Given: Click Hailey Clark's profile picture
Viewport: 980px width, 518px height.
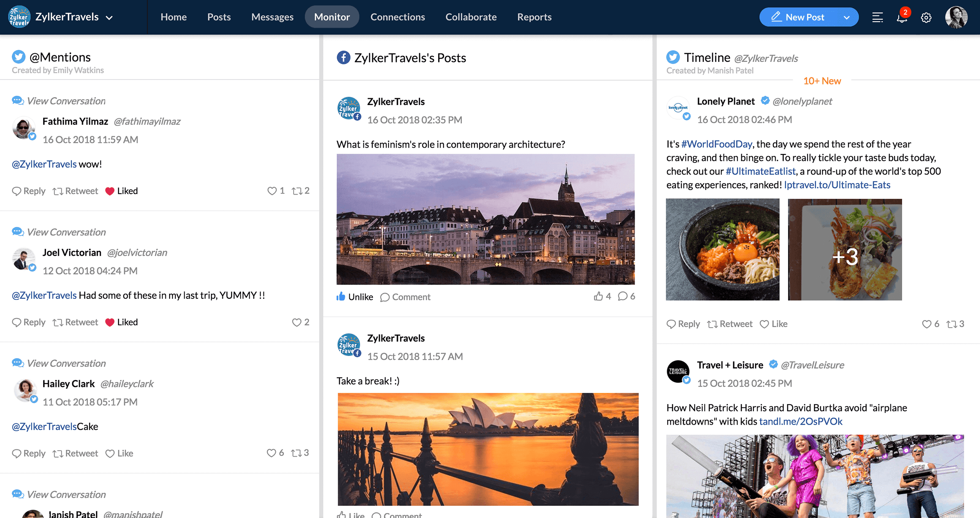Looking at the screenshot, I should pyautogui.click(x=25, y=390).
